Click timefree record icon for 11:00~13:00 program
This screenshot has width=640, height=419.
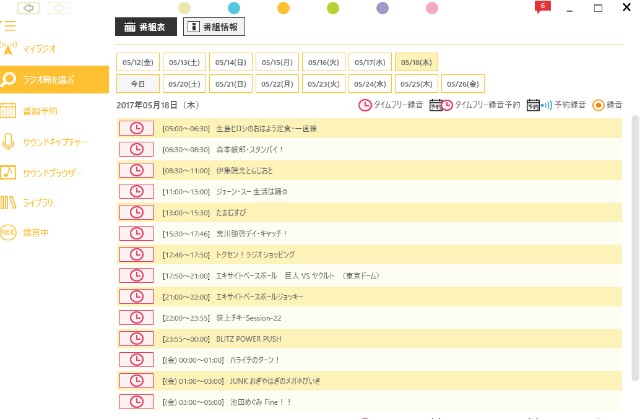click(136, 191)
